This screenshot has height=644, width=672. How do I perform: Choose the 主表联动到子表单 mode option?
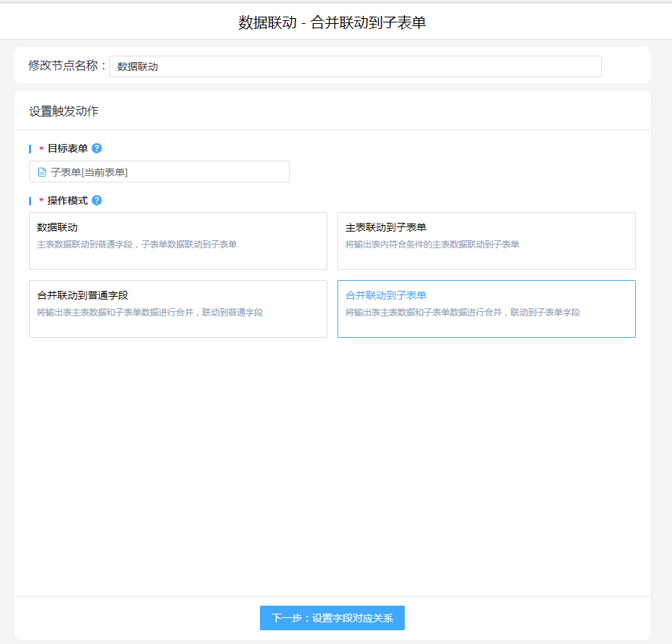(x=486, y=240)
